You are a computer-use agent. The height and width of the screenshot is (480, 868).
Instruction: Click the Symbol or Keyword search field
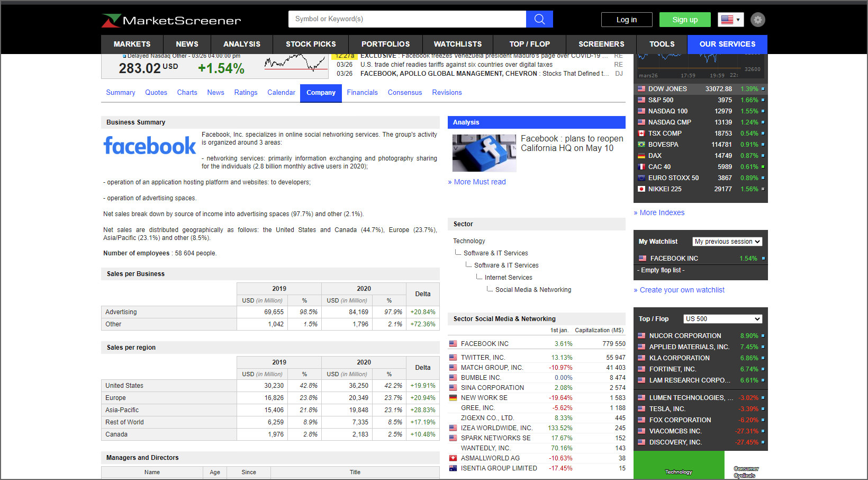click(x=407, y=19)
